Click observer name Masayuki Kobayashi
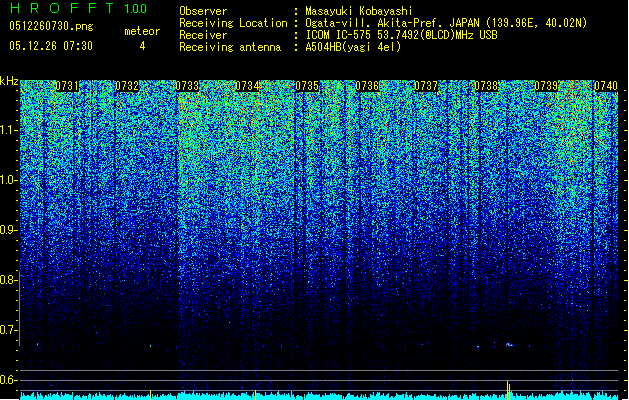629x400 pixels. coord(359,11)
